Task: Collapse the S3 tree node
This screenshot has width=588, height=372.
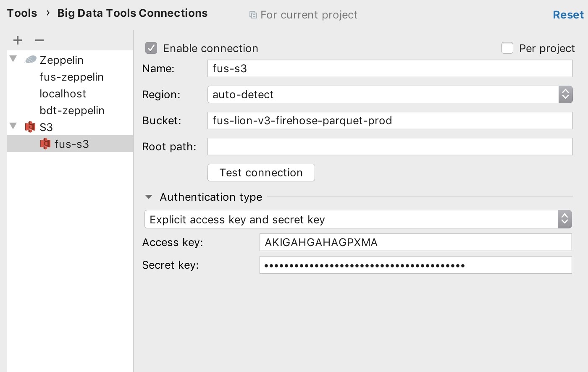Action: [x=13, y=126]
